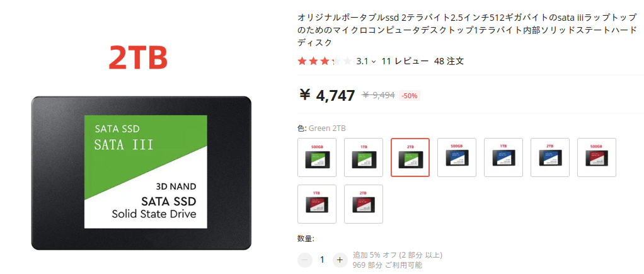644x274 pixels.
Task: Select the green 2TB SSD variant
Action: click(410, 157)
